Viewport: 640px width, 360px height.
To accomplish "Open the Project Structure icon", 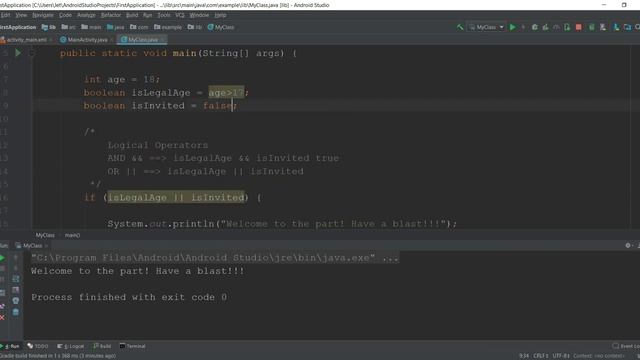I will pos(627,27).
